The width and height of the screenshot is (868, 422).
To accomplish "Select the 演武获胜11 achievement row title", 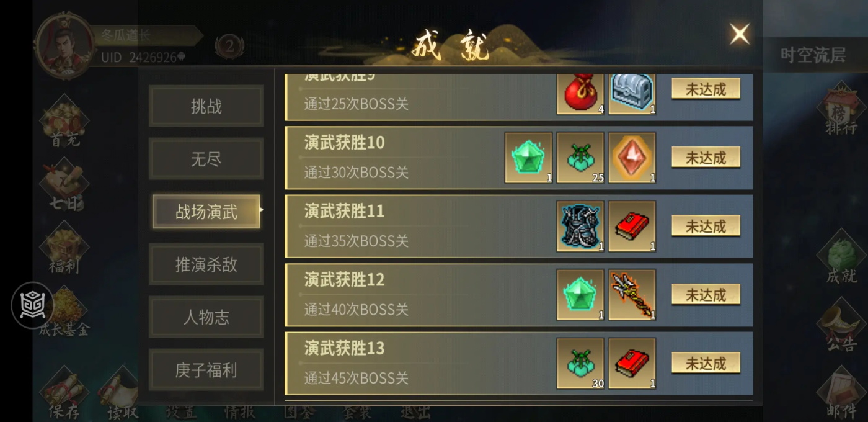I will pyautogui.click(x=344, y=212).
